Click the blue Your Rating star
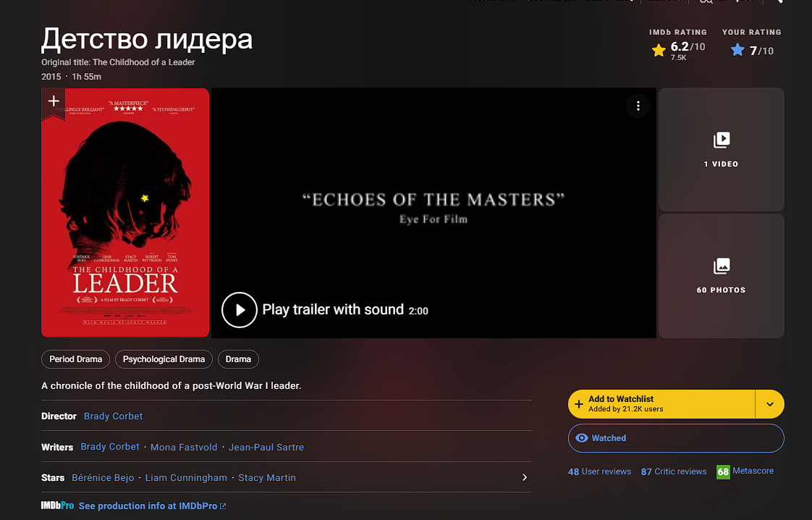The image size is (812, 520). click(x=737, y=50)
